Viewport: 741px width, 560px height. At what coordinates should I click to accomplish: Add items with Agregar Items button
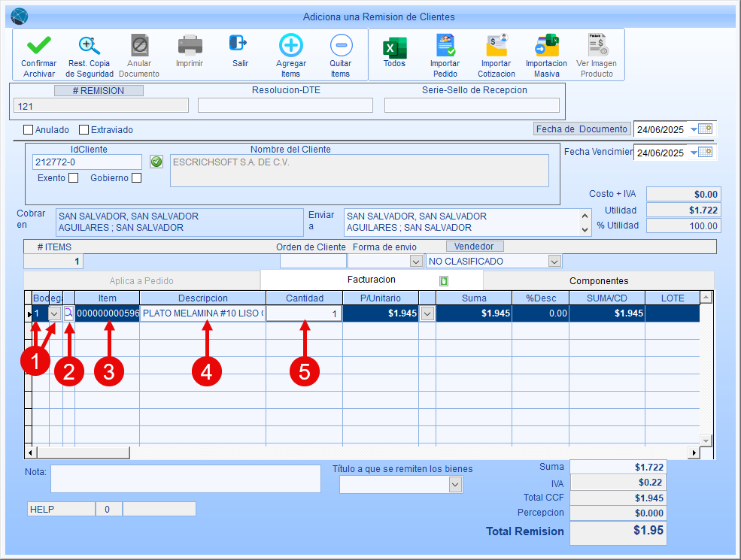pos(290,47)
